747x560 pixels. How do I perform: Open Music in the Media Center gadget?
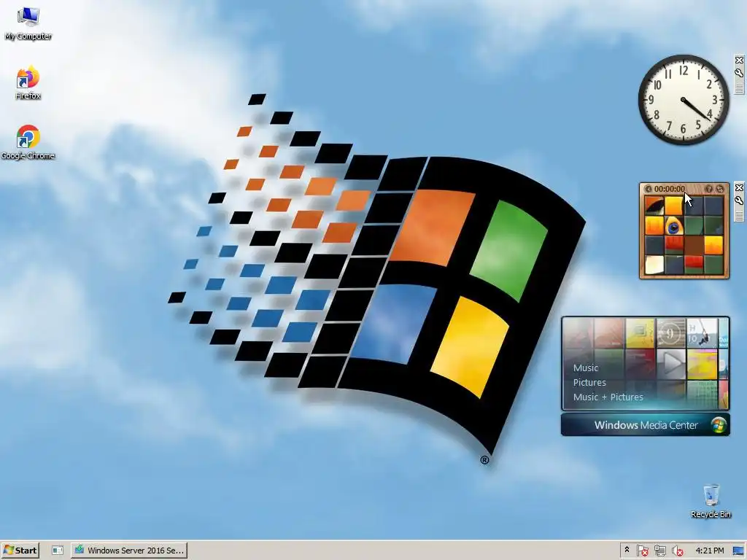pyautogui.click(x=586, y=367)
